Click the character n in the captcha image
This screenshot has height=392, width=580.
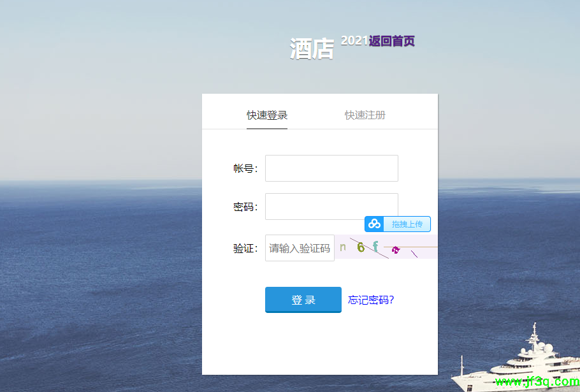[x=343, y=247]
